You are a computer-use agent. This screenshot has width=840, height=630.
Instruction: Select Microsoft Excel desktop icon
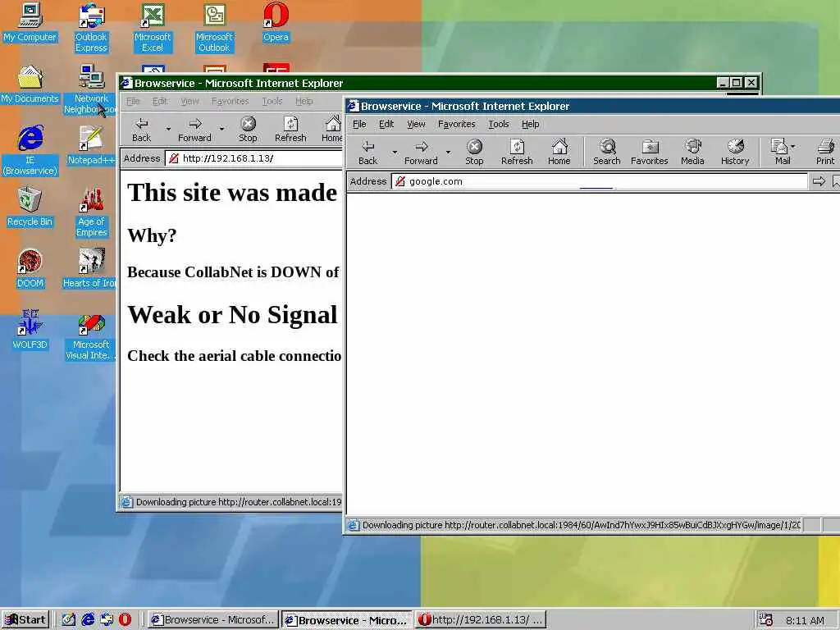point(153,28)
